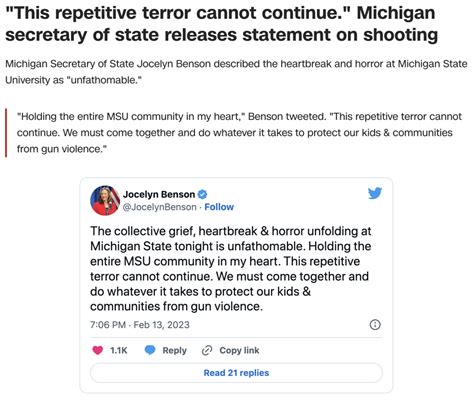The width and height of the screenshot is (474, 401).
Task: Follow Jocelyn Benson on Twitter
Action: pos(219,207)
